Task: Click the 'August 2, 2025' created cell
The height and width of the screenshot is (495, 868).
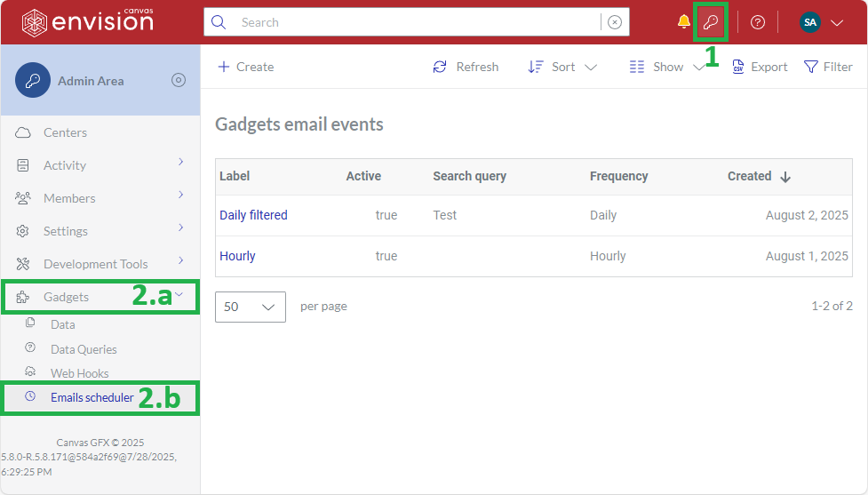Action: pos(807,215)
